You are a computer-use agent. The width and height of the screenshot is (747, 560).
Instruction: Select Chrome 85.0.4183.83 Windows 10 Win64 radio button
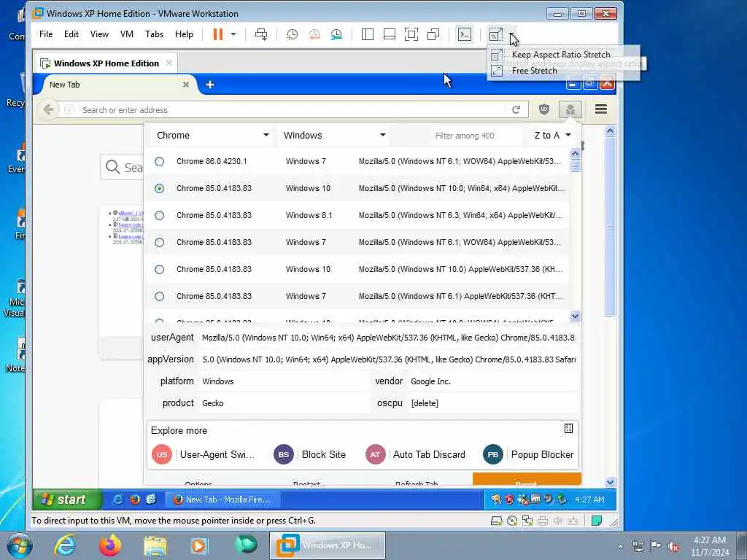[x=159, y=189]
